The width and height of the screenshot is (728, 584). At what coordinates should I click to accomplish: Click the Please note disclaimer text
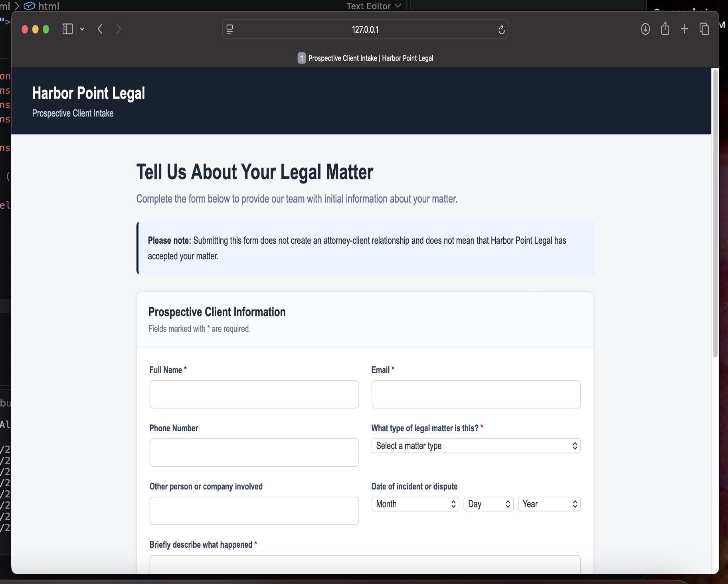357,248
